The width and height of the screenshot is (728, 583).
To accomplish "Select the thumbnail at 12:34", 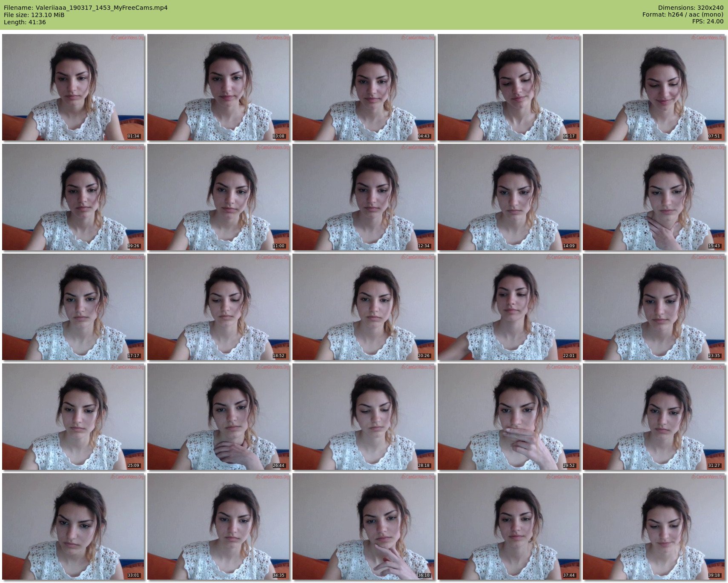I will click(x=364, y=197).
